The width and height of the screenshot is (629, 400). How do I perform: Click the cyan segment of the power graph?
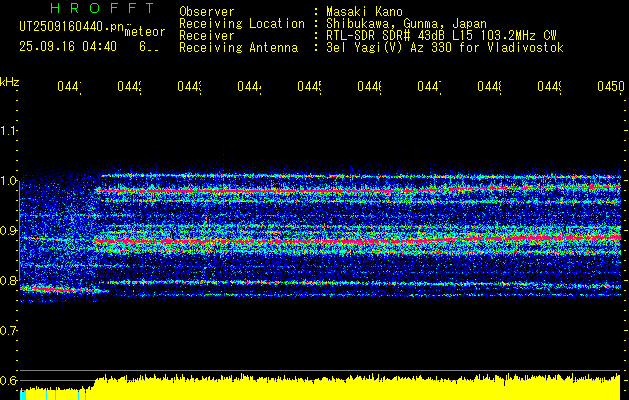[x=50, y=392]
